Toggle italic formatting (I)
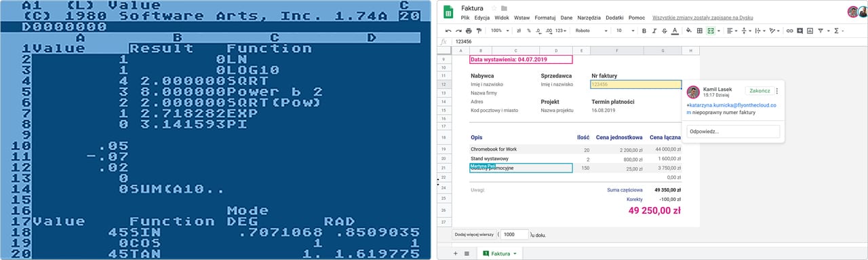 coord(654,31)
